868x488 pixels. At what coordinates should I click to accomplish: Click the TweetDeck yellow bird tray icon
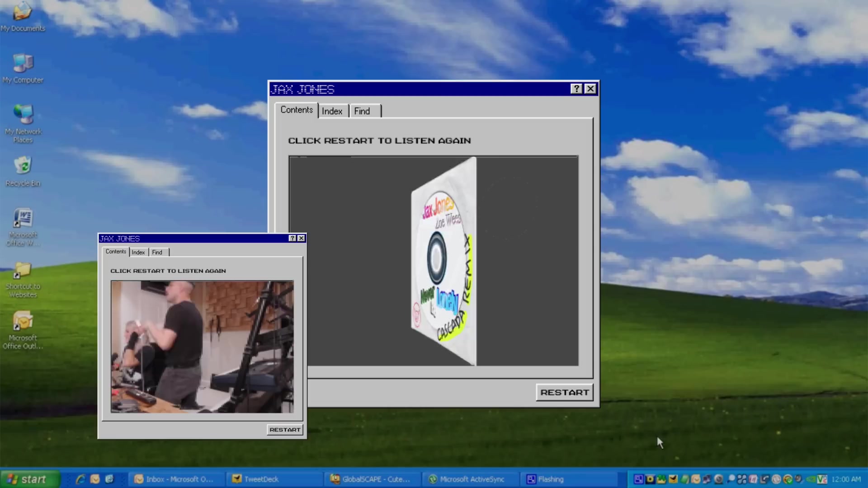tap(673, 479)
